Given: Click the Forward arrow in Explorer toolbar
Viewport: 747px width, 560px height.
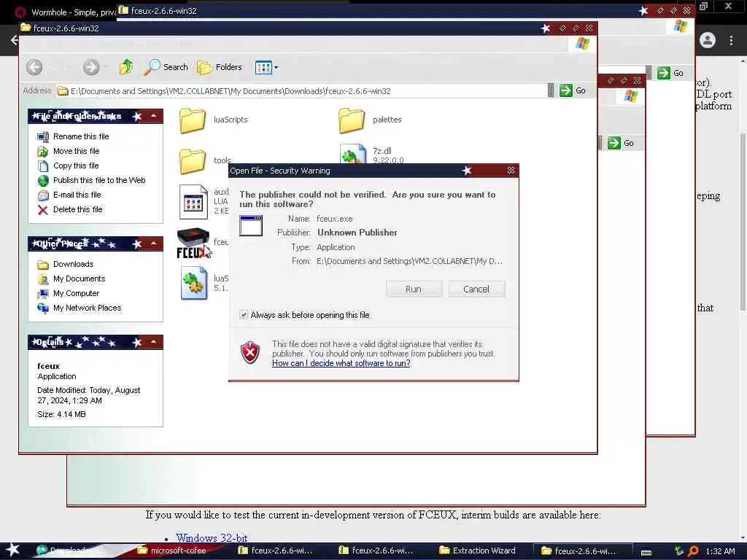Looking at the screenshot, I should click(91, 67).
